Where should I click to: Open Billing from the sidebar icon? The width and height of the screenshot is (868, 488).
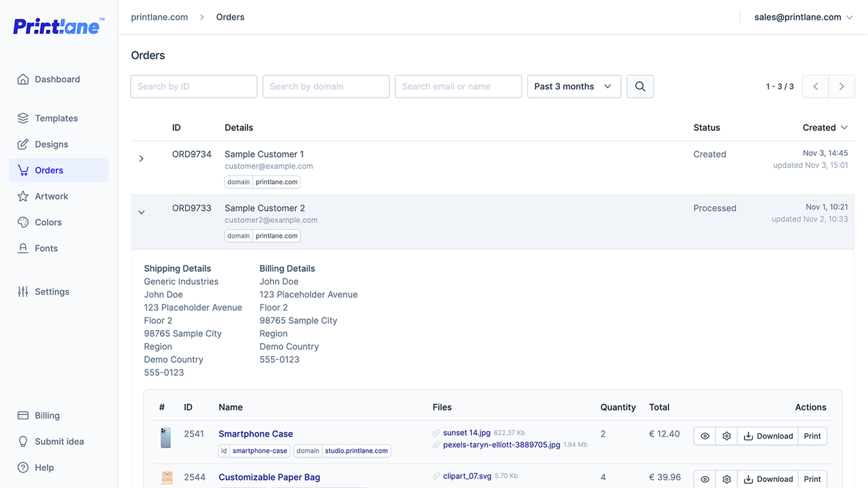coord(22,415)
